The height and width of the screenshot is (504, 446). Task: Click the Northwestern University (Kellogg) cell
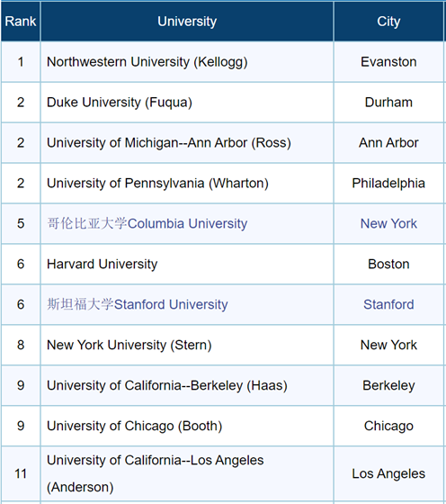pyautogui.click(x=187, y=62)
